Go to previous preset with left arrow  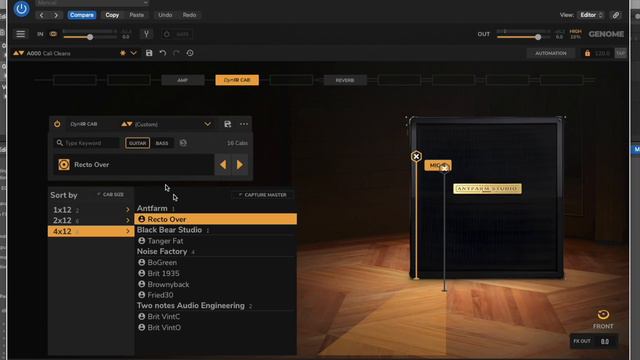coord(41,15)
